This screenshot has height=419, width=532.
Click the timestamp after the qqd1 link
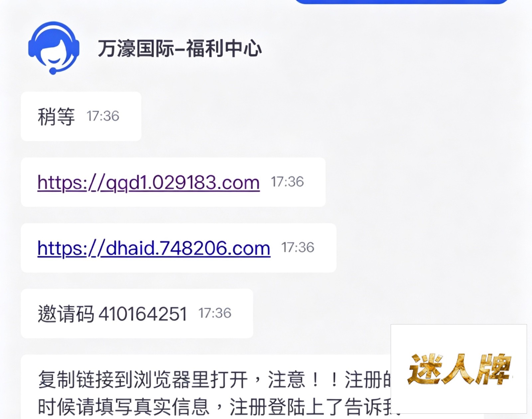tap(287, 182)
